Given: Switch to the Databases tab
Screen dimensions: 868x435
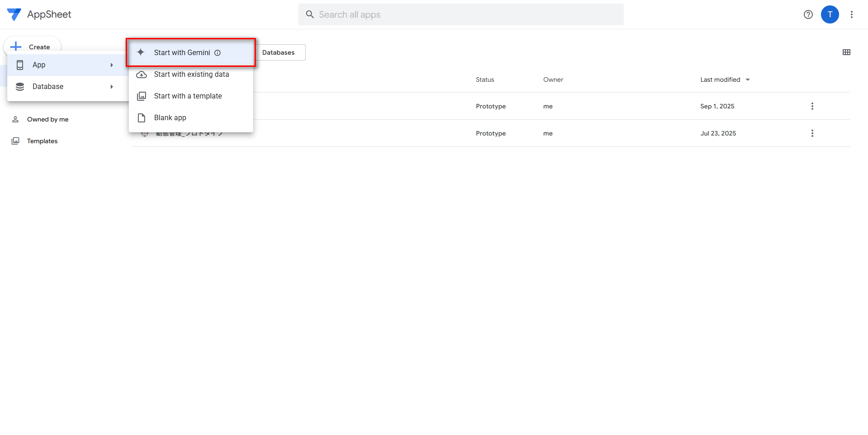Looking at the screenshot, I should pyautogui.click(x=278, y=52).
